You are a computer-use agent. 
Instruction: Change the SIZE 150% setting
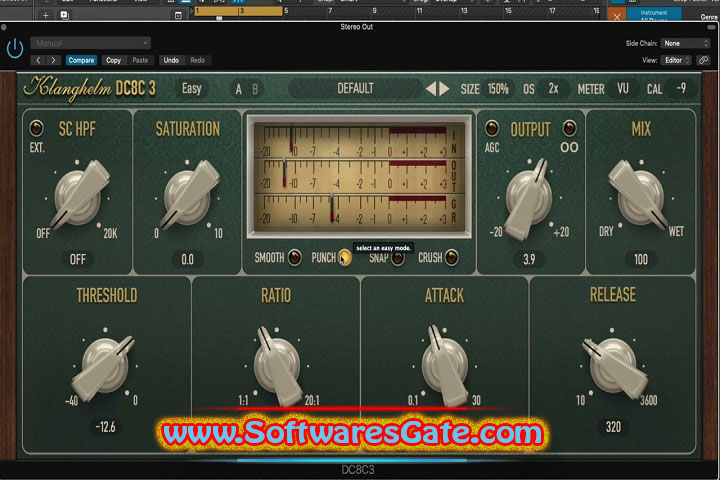tap(498, 89)
